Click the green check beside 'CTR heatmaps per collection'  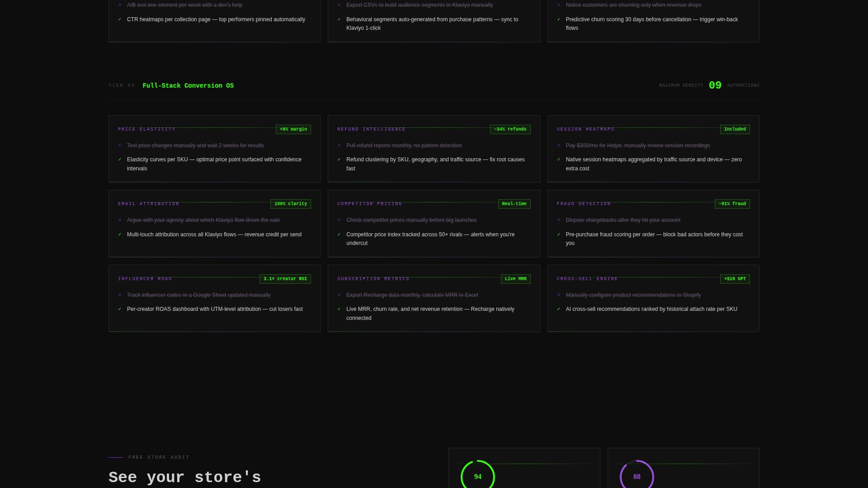click(120, 19)
